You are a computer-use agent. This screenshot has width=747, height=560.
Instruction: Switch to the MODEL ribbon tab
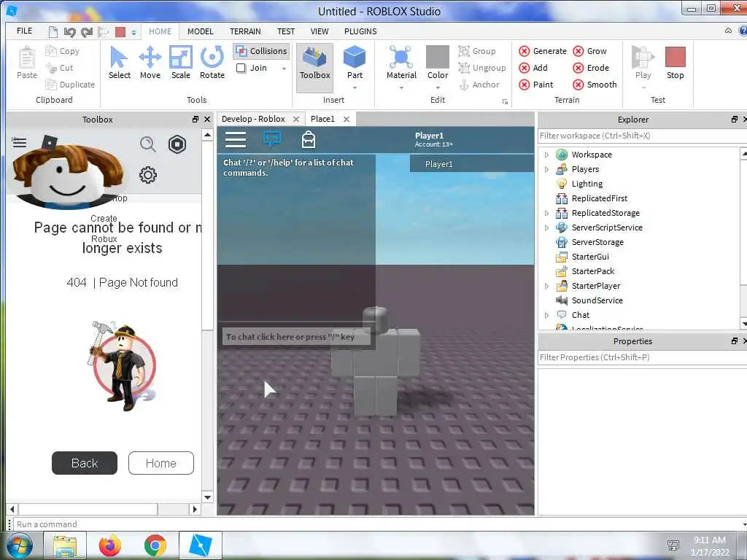pyautogui.click(x=200, y=31)
